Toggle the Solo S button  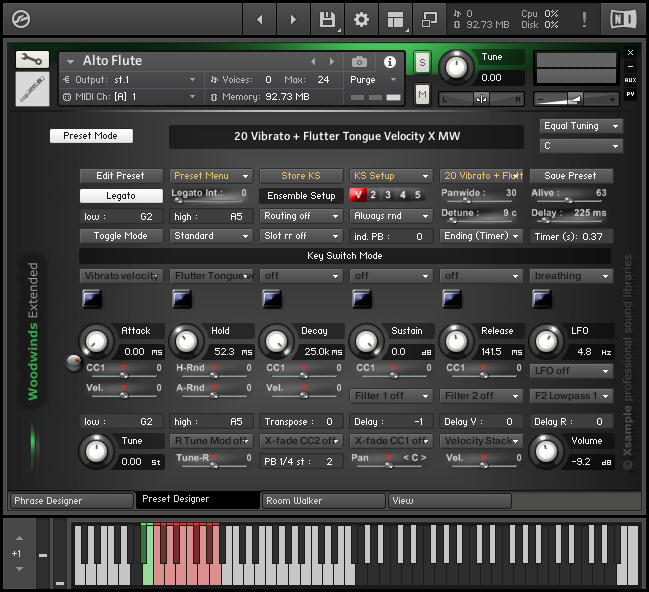[x=422, y=63]
